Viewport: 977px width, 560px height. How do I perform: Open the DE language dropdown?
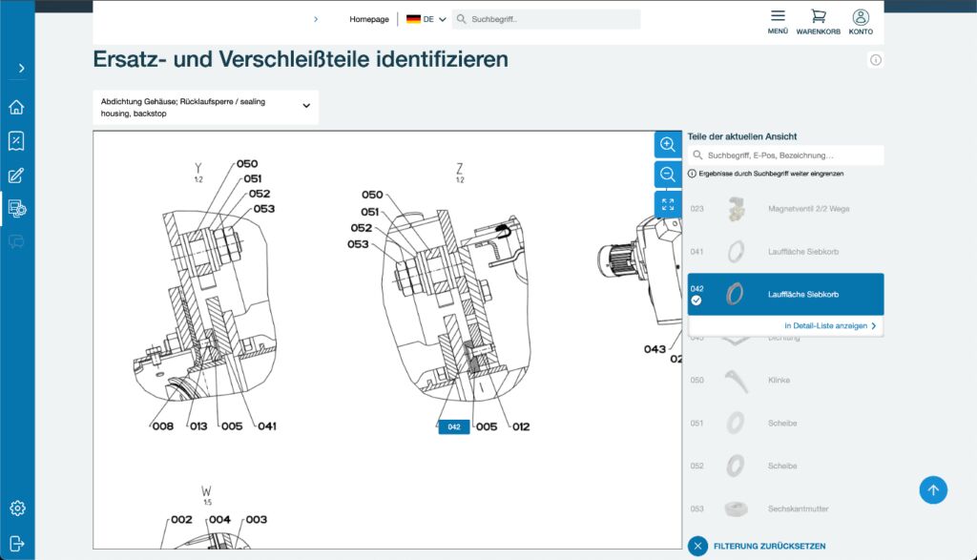[x=426, y=19]
